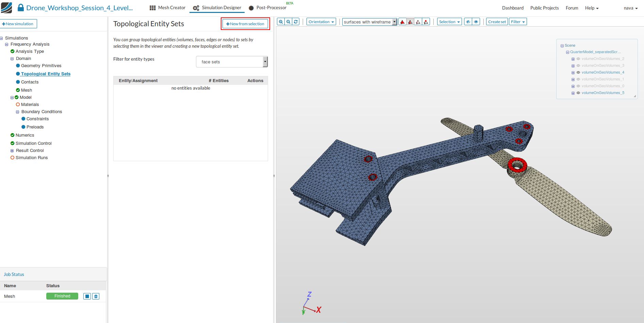Click the New from selection button
The height and width of the screenshot is (323, 644).
(x=245, y=24)
